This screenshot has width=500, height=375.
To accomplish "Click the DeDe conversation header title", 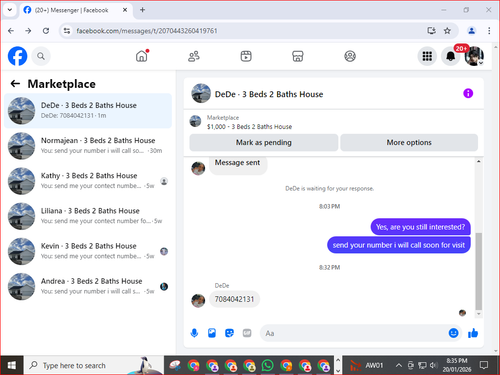I will point(269,94).
